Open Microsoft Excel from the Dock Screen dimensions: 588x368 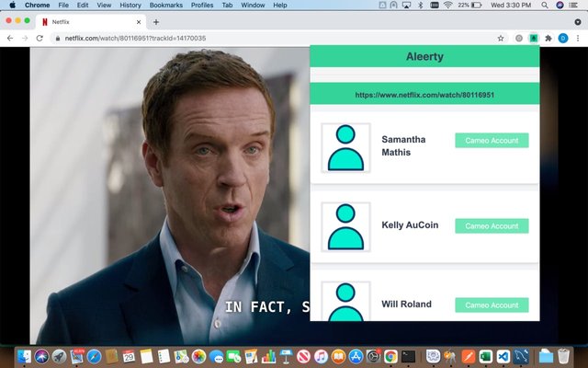(x=486, y=356)
